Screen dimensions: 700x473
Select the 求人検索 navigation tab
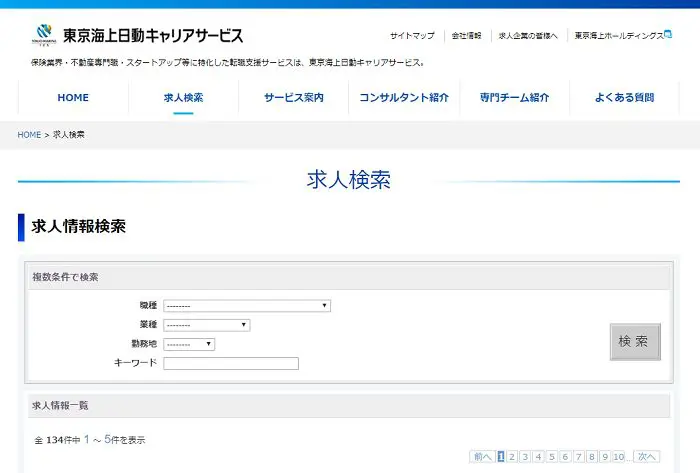pos(183,97)
